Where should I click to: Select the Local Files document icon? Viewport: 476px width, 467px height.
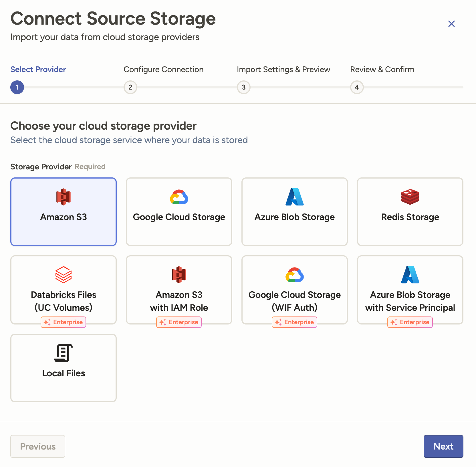64,353
